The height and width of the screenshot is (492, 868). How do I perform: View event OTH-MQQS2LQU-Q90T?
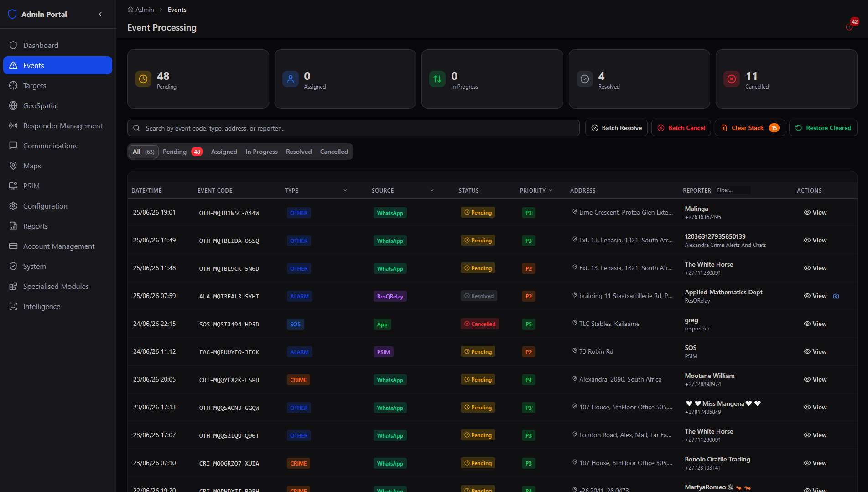[815, 435]
